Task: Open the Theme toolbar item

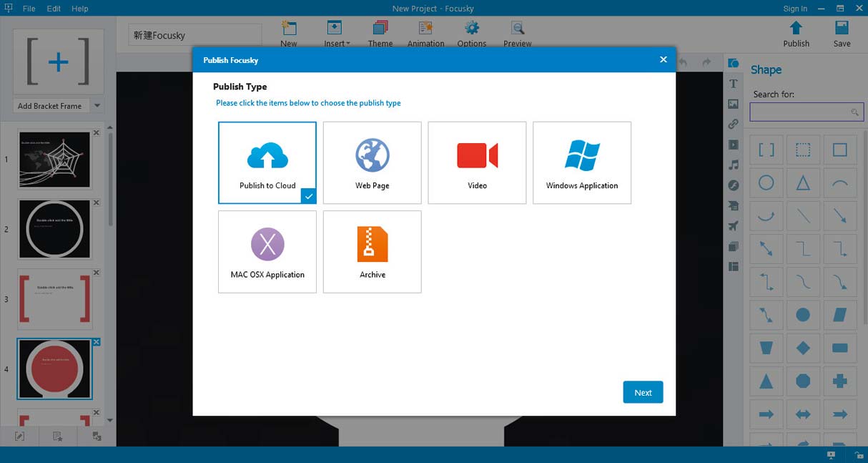Action: coord(380,33)
